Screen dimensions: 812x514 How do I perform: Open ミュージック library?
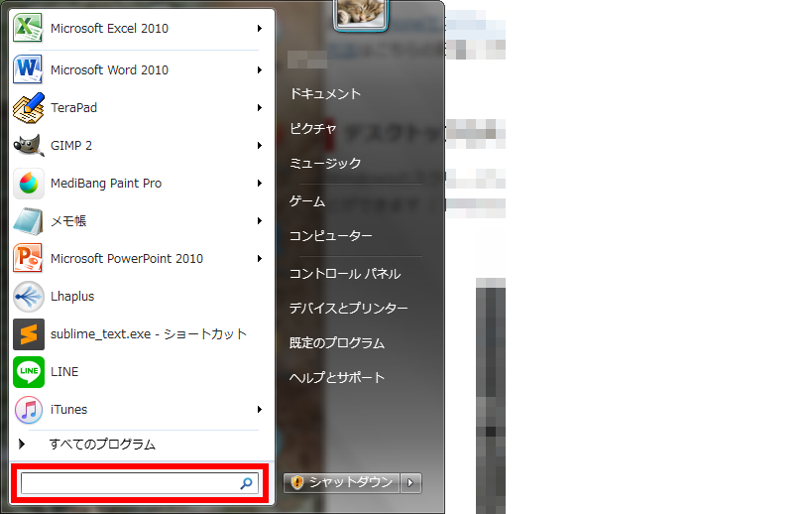(324, 163)
